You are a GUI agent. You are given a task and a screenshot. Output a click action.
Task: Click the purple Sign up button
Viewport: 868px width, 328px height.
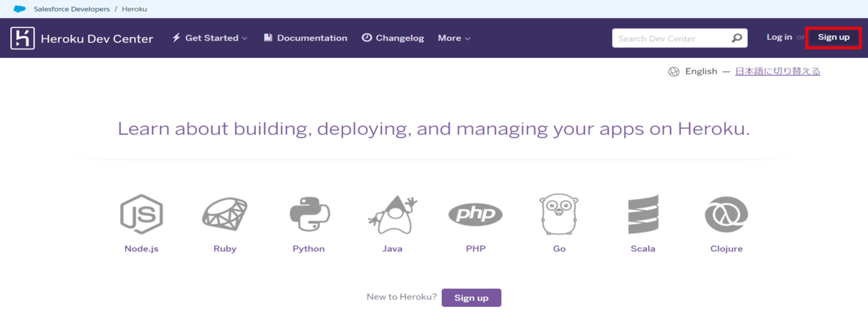point(472,298)
